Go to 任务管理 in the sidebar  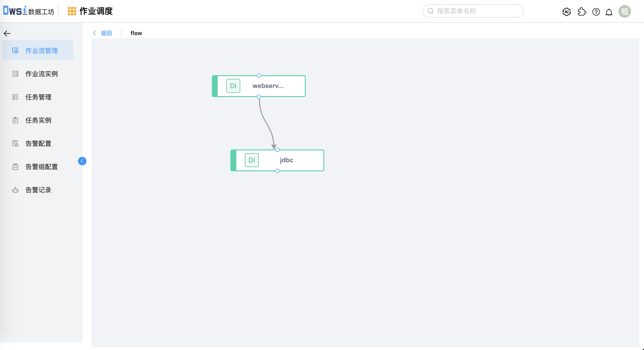38,97
